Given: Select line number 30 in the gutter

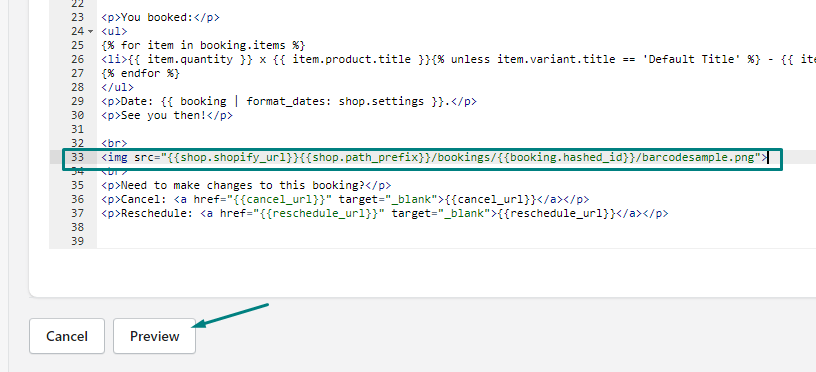Looking at the screenshot, I should [77, 116].
